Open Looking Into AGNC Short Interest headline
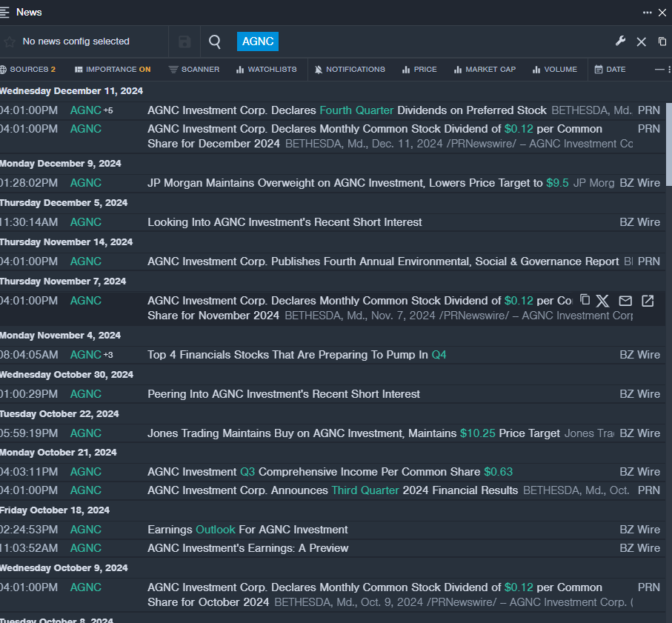This screenshot has width=672, height=623. pyautogui.click(x=285, y=222)
